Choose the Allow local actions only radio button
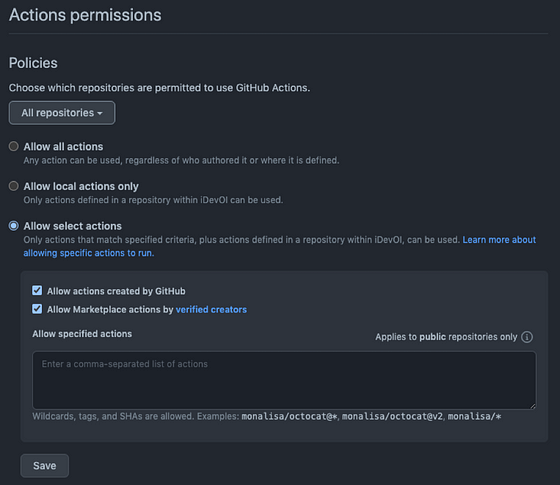The height and width of the screenshot is (485, 560). (14, 186)
